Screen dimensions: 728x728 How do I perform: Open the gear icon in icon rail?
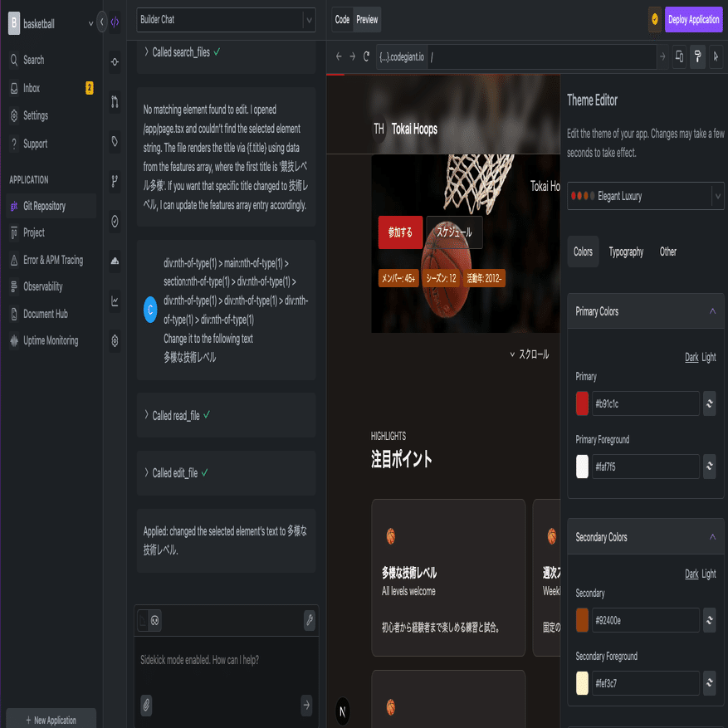coord(115,341)
